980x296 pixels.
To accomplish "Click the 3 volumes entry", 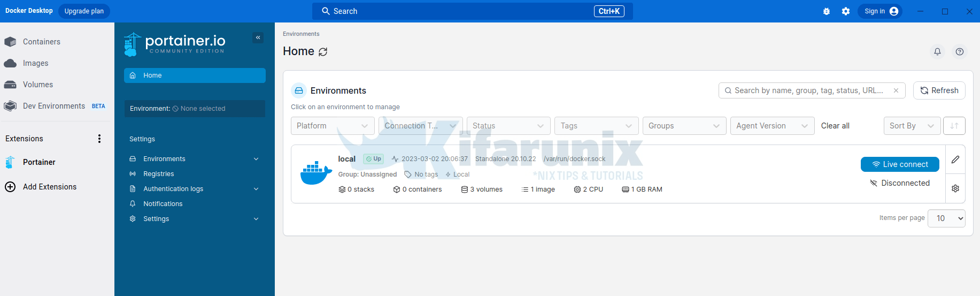I will coord(482,189).
